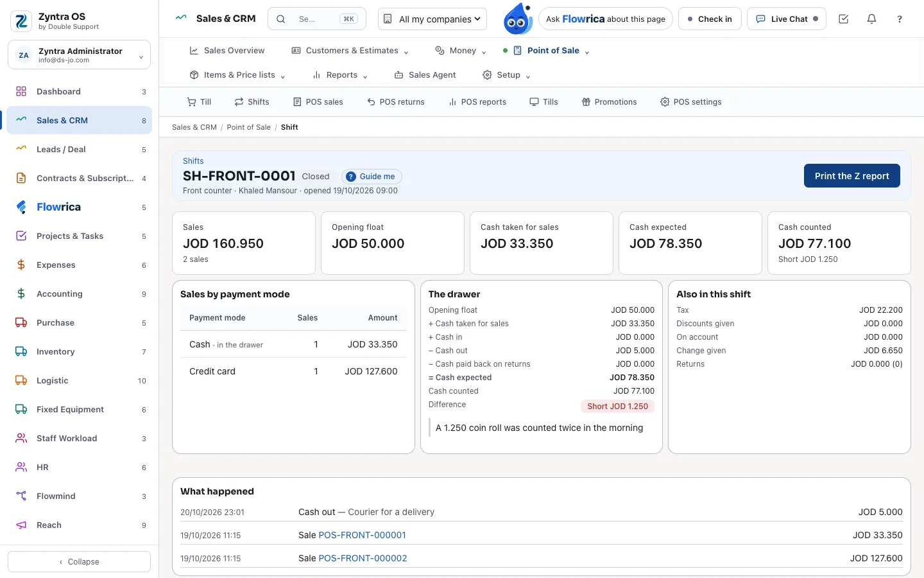Click Print the Z report button
This screenshot has height=578, width=924.
click(x=852, y=176)
